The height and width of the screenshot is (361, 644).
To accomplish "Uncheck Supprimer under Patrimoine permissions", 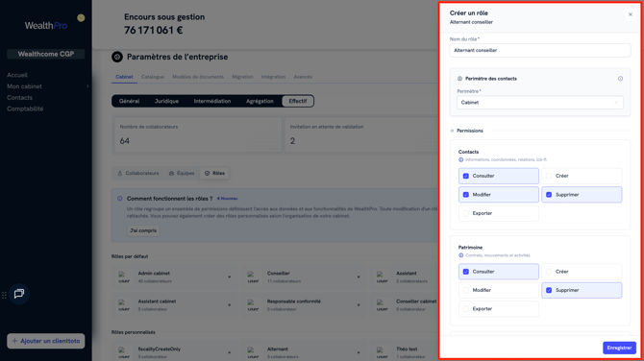I will click(x=549, y=290).
